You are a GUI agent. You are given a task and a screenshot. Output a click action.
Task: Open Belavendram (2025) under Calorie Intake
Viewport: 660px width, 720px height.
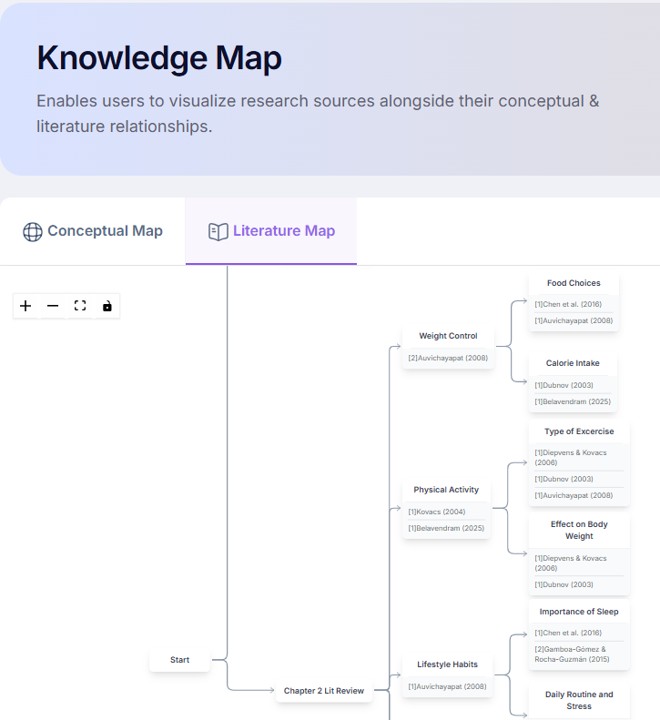coord(572,402)
